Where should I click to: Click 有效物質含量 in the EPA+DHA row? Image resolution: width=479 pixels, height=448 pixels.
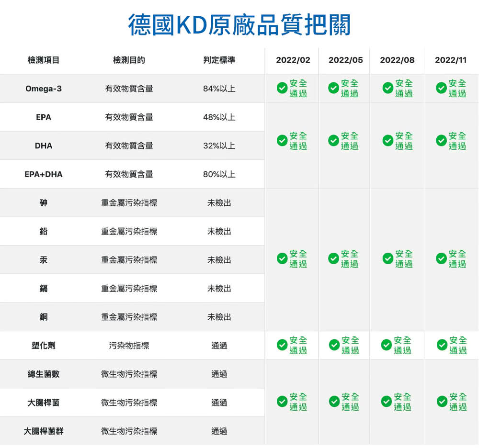click(129, 174)
